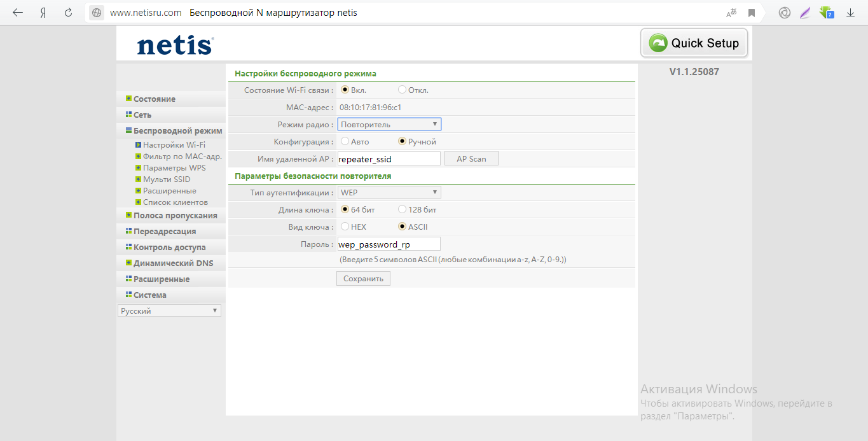The height and width of the screenshot is (441, 868).
Task: Click the square icon beside Мульти SSID
Action: click(x=137, y=179)
